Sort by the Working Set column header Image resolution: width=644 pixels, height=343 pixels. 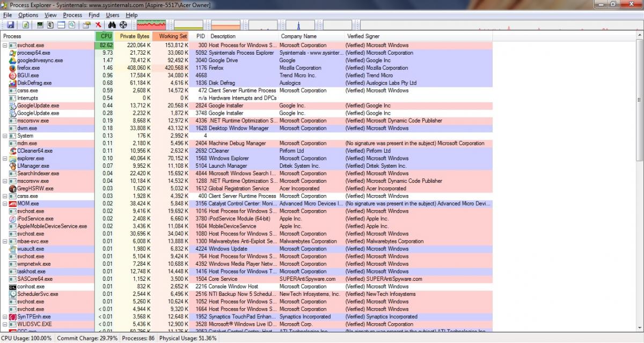point(171,36)
